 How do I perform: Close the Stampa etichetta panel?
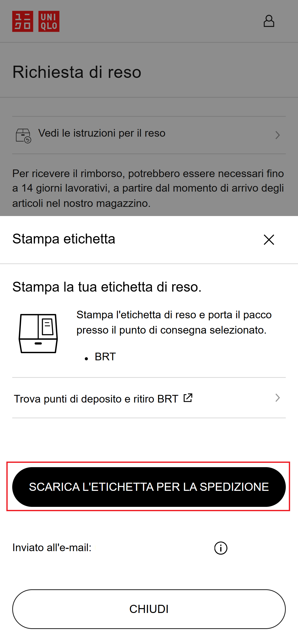pos(269,240)
